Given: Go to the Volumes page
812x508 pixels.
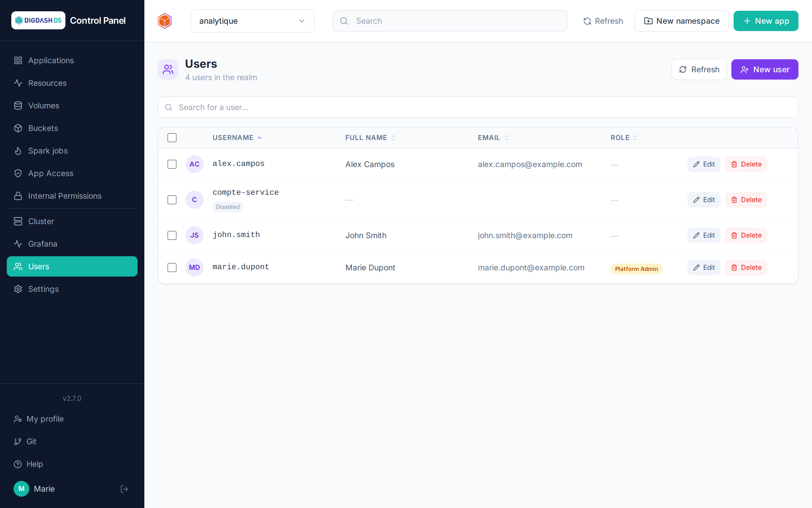Looking at the screenshot, I should (x=72, y=106).
